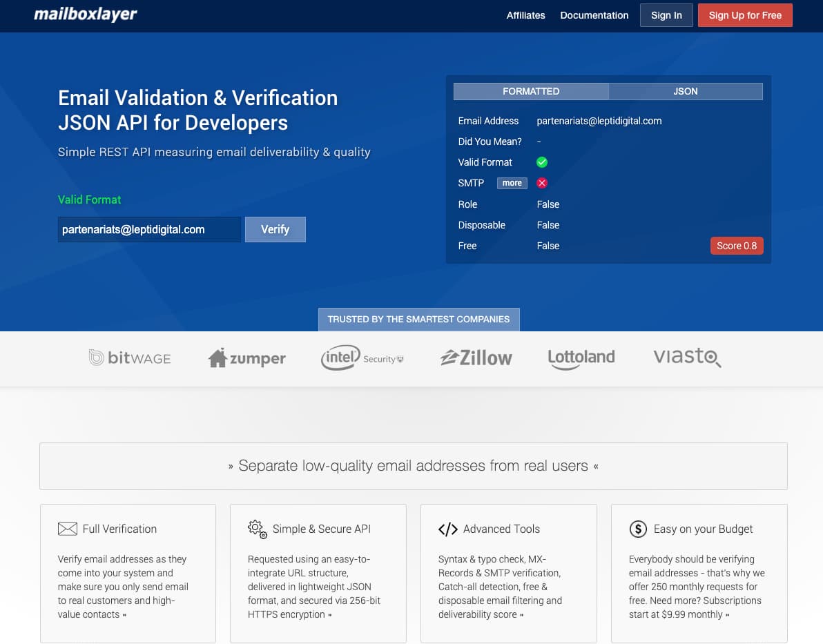Open the Affiliates page
This screenshot has height=644, width=823.
point(525,15)
